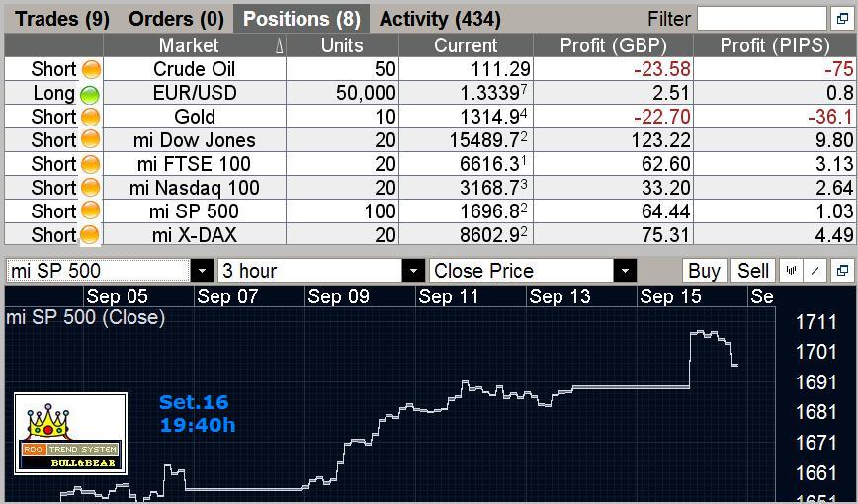The image size is (858, 504).
Task: Select the mi Nasdaq 100 market cell
Action: [195, 188]
